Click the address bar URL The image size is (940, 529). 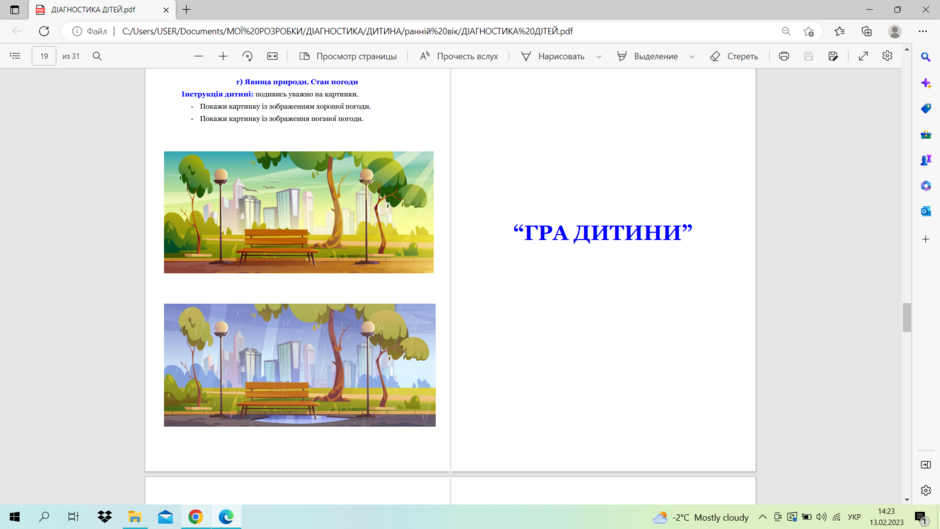click(x=347, y=31)
